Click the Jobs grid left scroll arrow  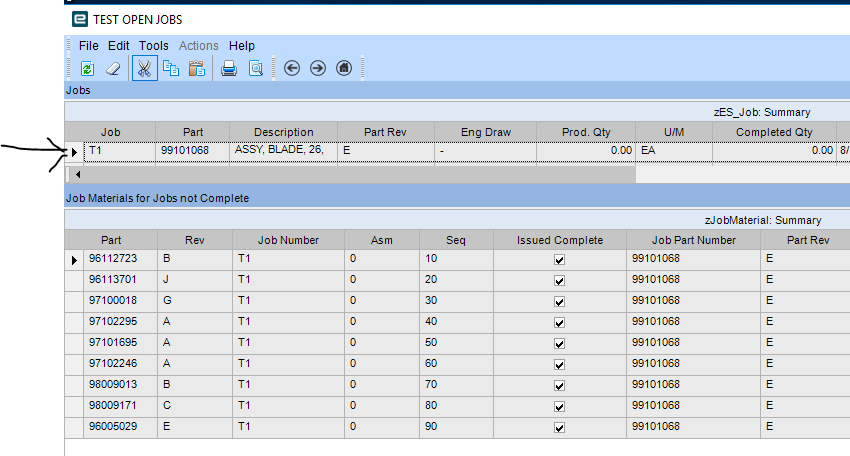click(x=78, y=175)
